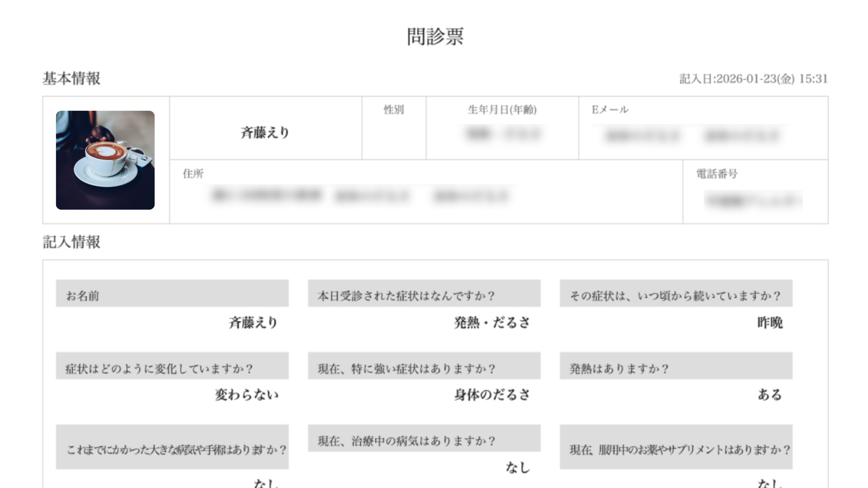Click the patient name 斉藤えり in basic info

coord(265,132)
